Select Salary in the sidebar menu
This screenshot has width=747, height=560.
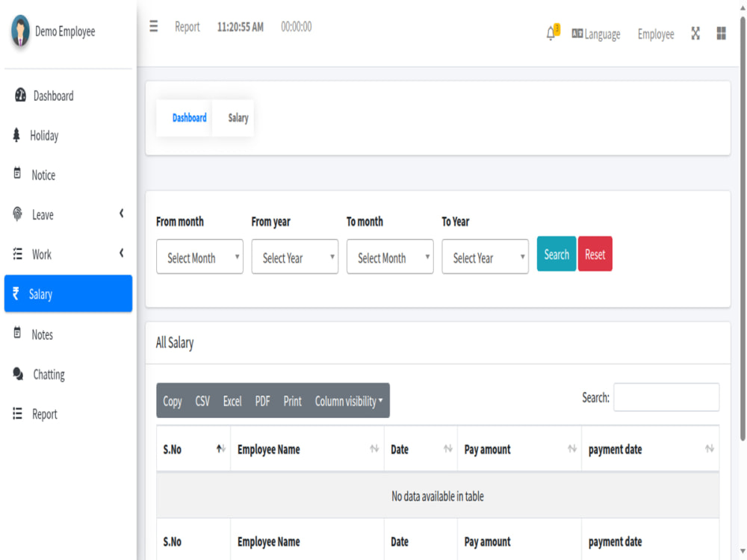tap(68, 293)
